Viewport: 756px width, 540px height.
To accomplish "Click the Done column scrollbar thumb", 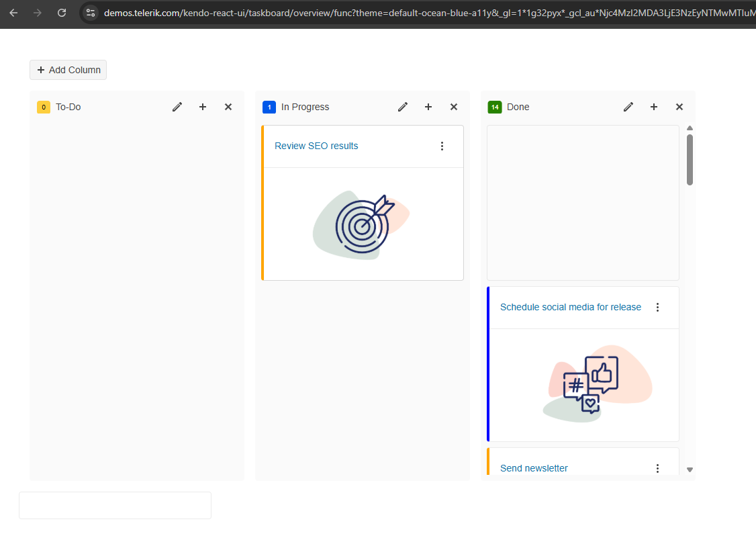I will [x=690, y=159].
